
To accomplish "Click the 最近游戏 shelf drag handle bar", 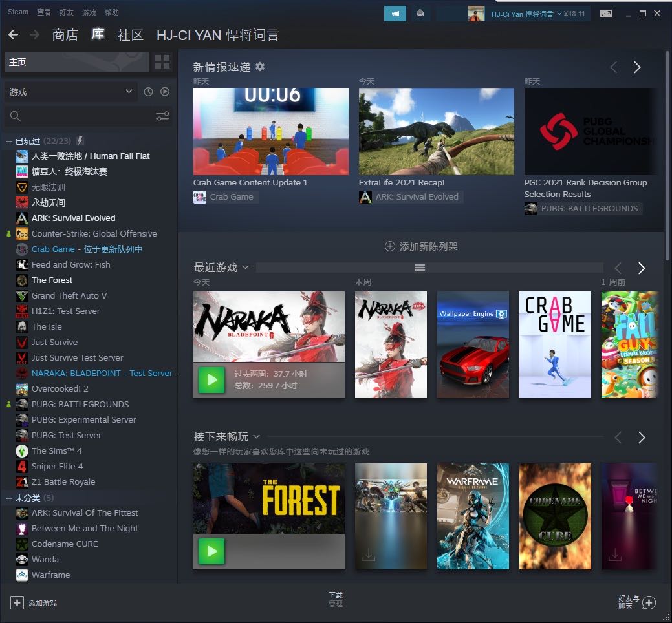I will tap(420, 268).
